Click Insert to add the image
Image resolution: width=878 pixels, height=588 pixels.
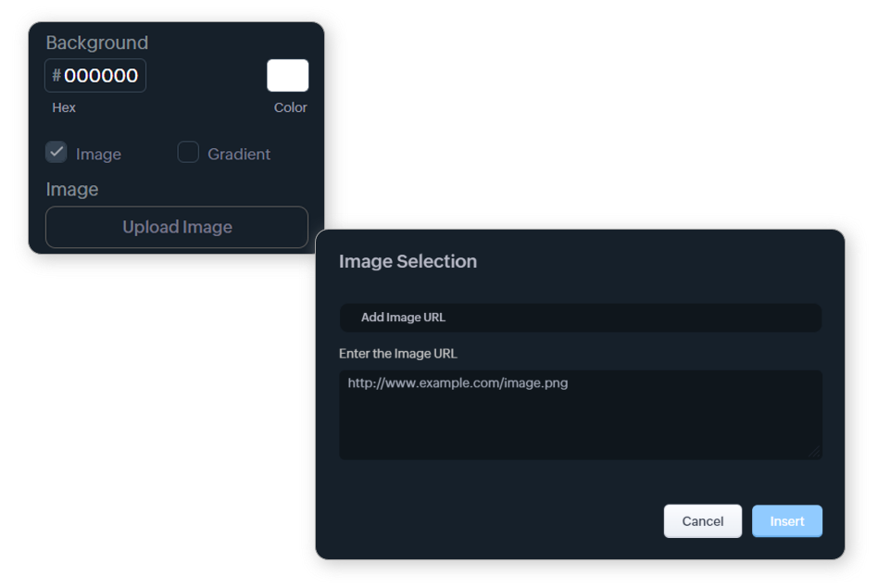[x=786, y=521]
